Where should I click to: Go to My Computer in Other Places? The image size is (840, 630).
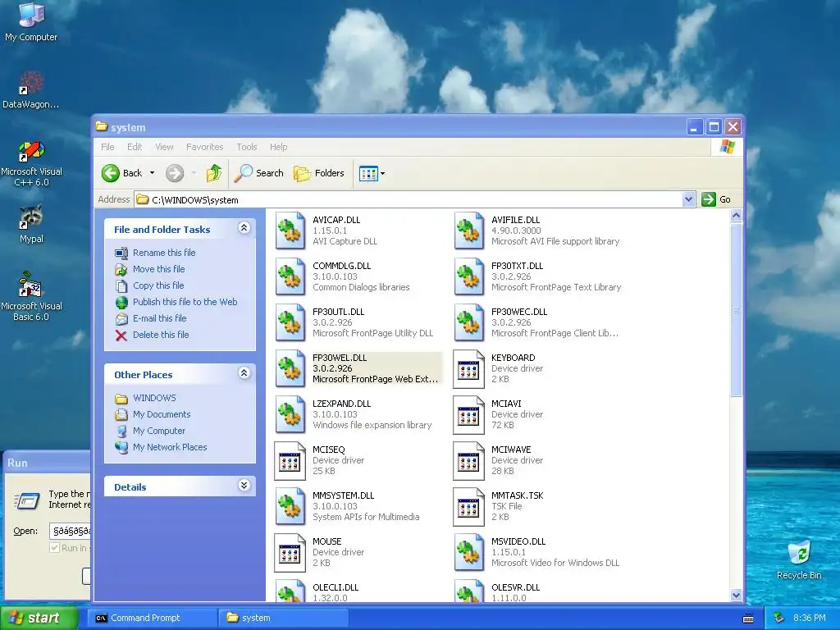pyautogui.click(x=159, y=431)
